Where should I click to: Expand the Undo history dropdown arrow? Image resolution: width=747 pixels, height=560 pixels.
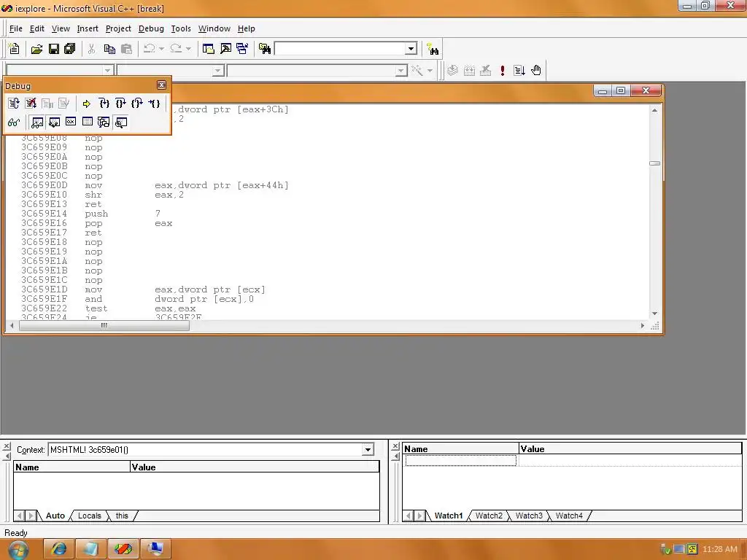tap(161, 49)
